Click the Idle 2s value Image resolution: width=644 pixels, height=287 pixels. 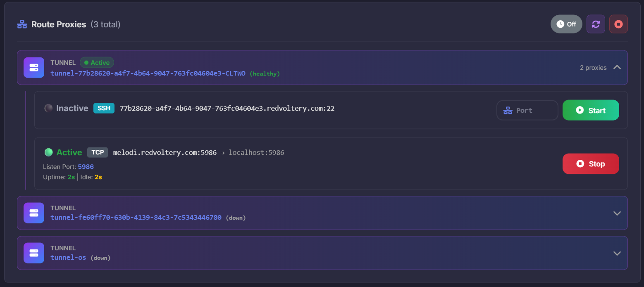98,177
